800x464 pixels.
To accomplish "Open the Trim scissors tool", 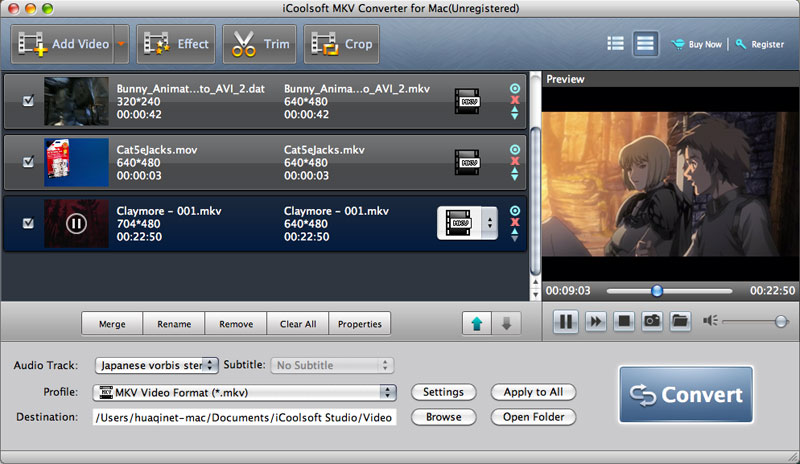I will [x=261, y=44].
